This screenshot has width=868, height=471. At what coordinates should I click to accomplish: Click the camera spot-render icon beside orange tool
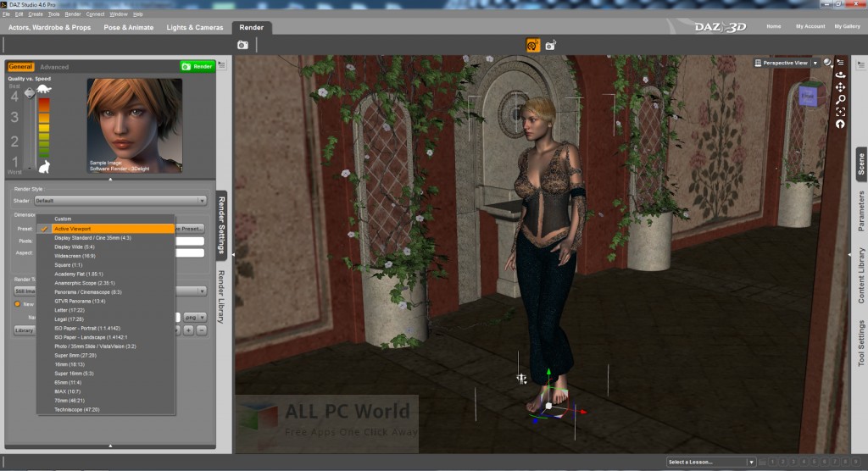click(550, 46)
